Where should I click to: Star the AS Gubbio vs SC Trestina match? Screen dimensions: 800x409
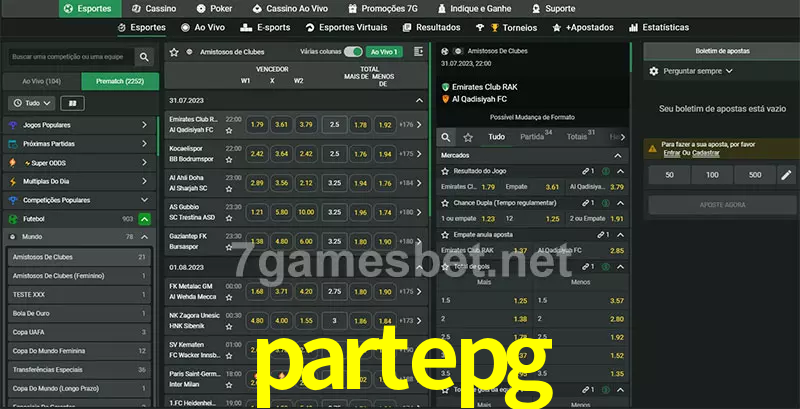point(229,218)
